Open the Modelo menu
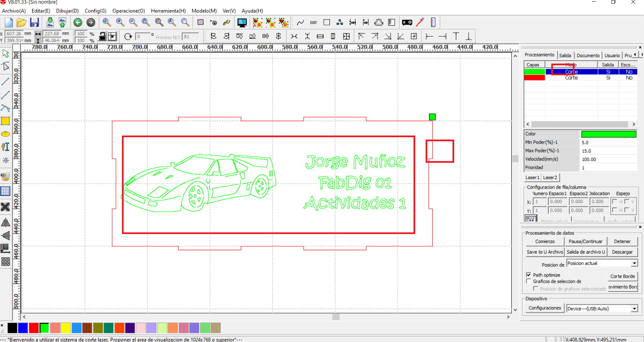This screenshot has width=644, height=342. [204, 11]
